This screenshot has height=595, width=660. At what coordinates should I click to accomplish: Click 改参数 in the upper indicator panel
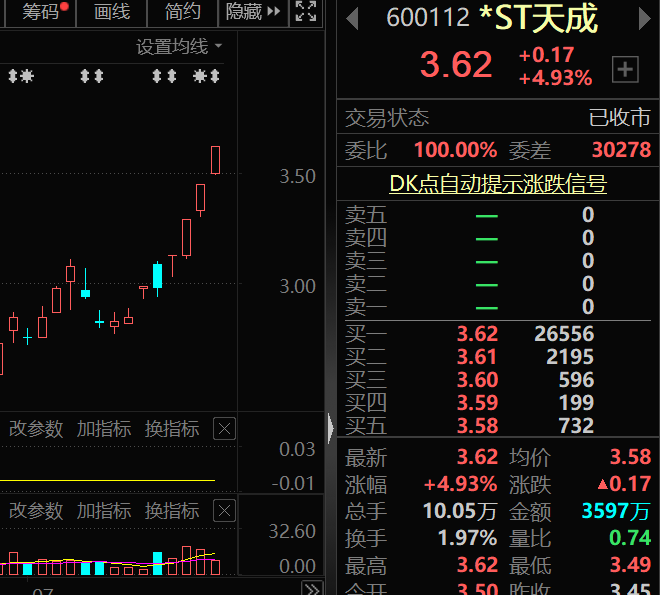36,429
